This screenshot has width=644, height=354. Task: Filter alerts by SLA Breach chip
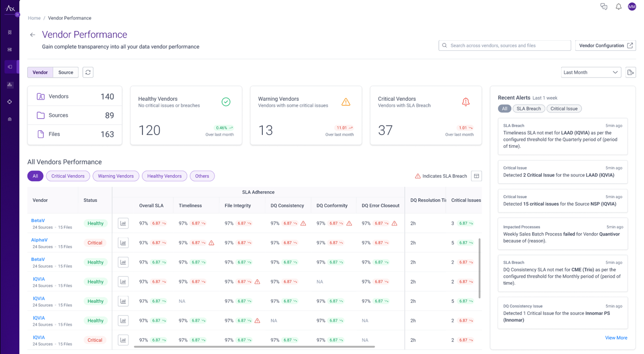pyautogui.click(x=529, y=108)
